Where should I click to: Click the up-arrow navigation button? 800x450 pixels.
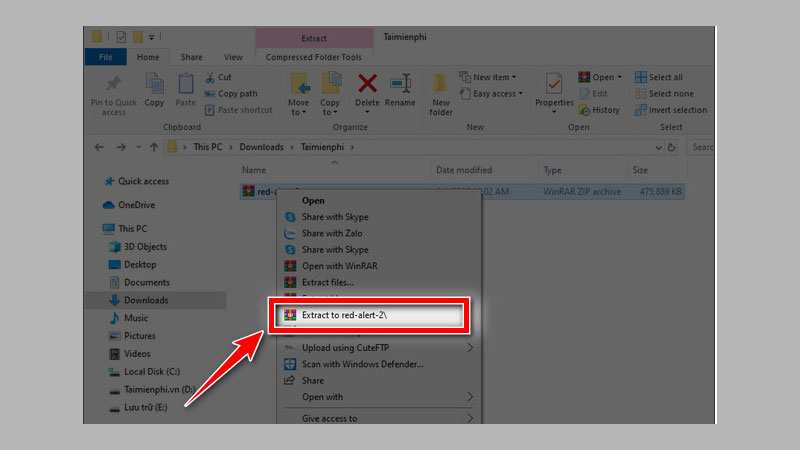pos(153,147)
